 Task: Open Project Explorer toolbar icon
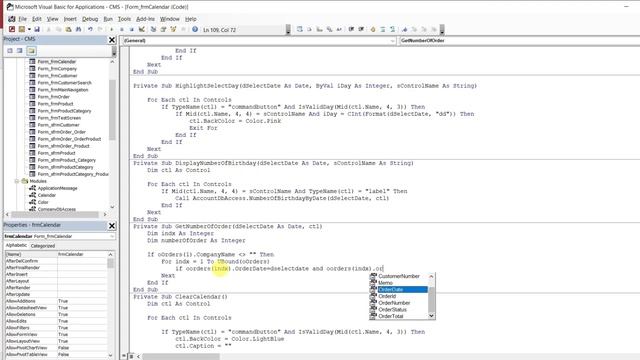click(153, 29)
